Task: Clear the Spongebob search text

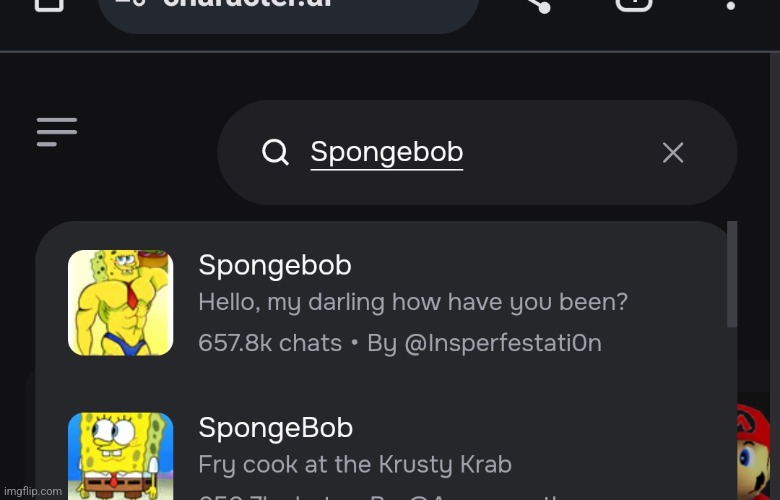Action: [673, 152]
